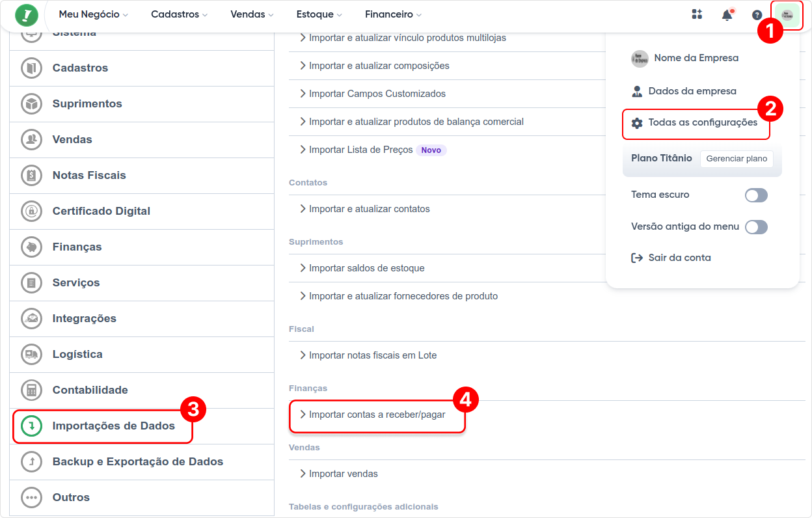
Task: Expand Importar e atualizar vínculo produtos multilojas
Action: tap(402, 38)
